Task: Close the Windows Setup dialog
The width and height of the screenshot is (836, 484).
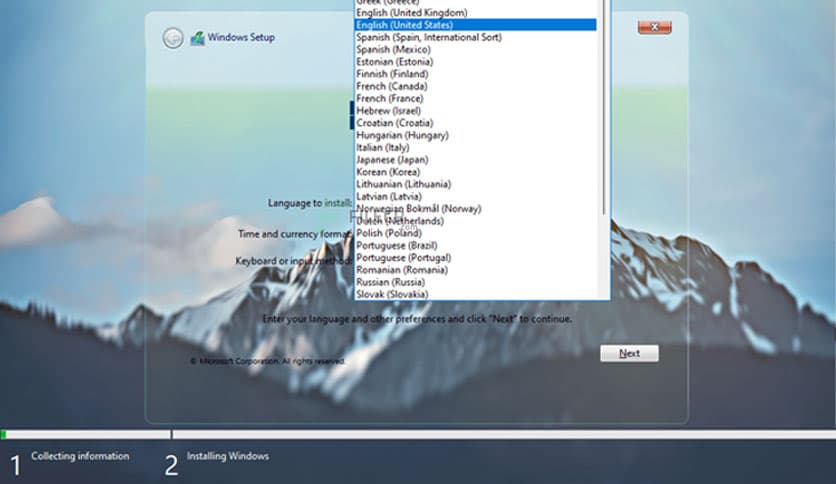Action: pyautogui.click(x=654, y=27)
